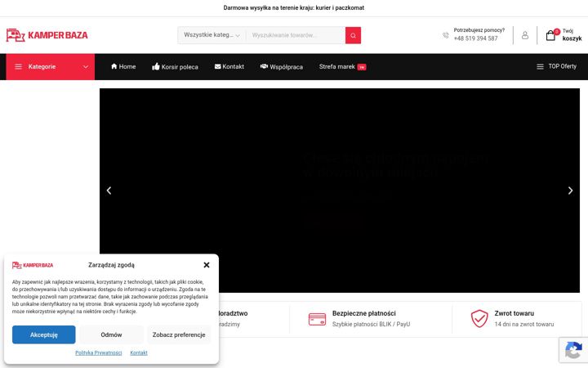Close the cookie consent dialog
The width and height of the screenshot is (588, 368).
tap(207, 265)
